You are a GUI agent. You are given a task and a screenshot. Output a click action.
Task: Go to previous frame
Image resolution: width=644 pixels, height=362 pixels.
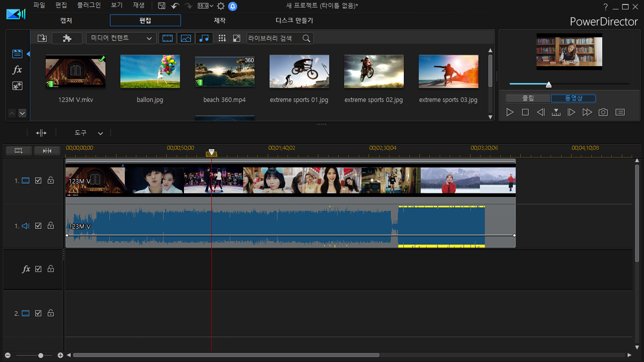(x=541, y=112)
